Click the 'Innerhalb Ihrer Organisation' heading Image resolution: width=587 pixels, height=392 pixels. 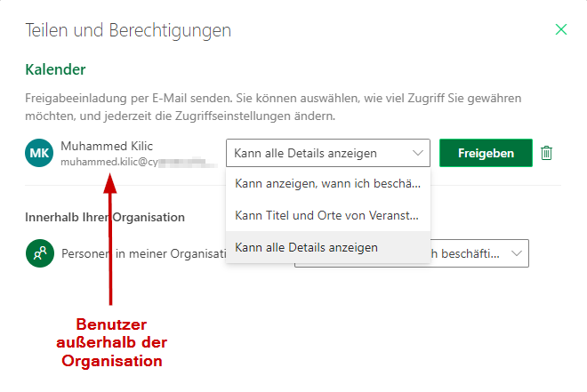105,217
